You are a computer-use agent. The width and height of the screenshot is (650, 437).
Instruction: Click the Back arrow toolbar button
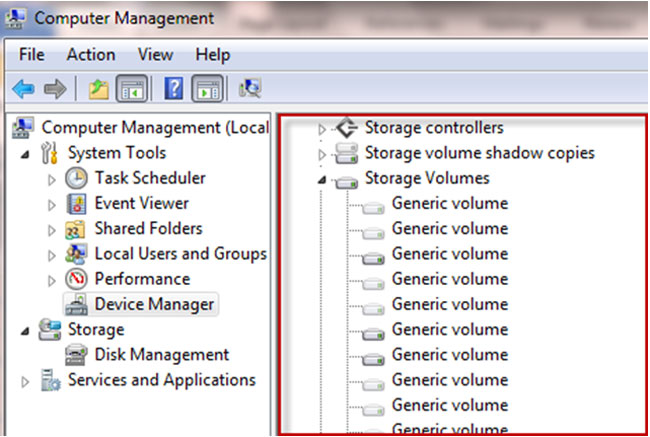(x=23, y=89)
